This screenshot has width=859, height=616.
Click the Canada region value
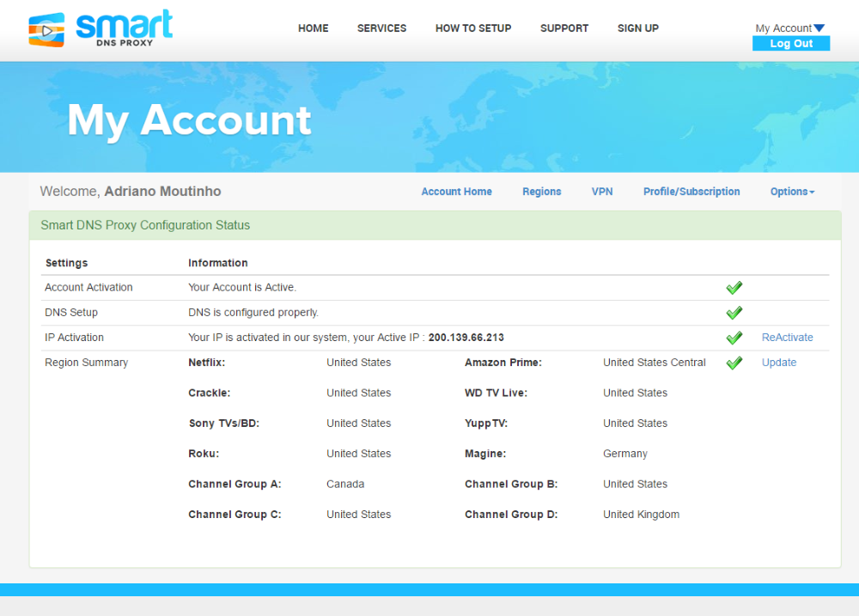(x=345, y=484)
